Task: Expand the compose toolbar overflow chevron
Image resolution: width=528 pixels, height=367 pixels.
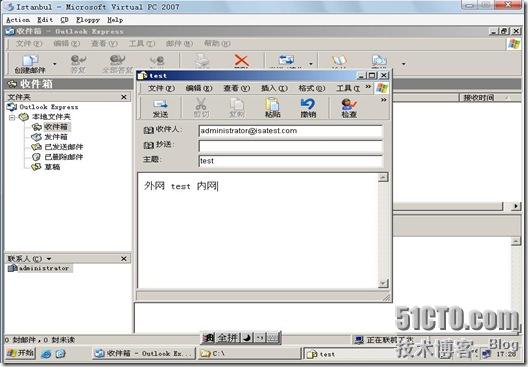Action: click(x=384, y=100)
